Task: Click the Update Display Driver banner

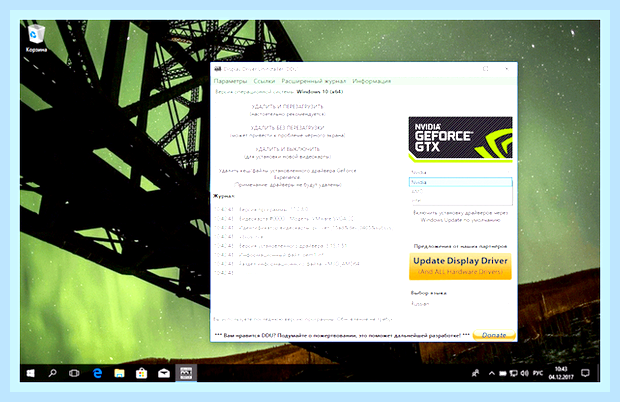Action: tap(460, 266)
